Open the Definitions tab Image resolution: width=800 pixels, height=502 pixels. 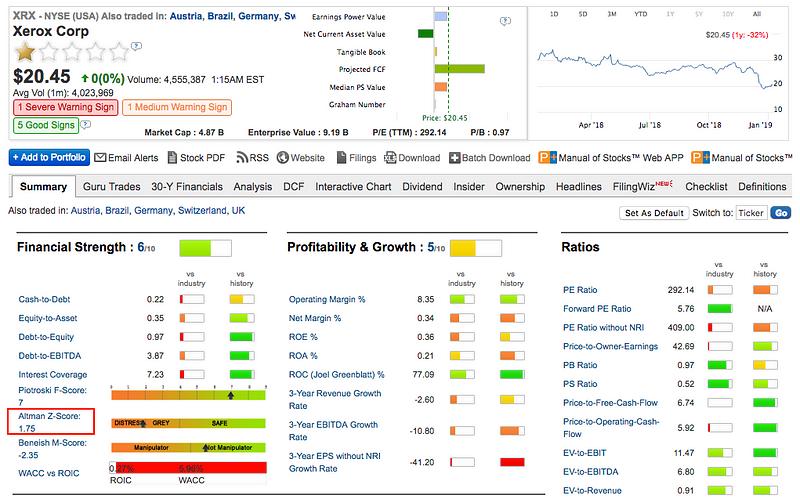pos(762,187)
